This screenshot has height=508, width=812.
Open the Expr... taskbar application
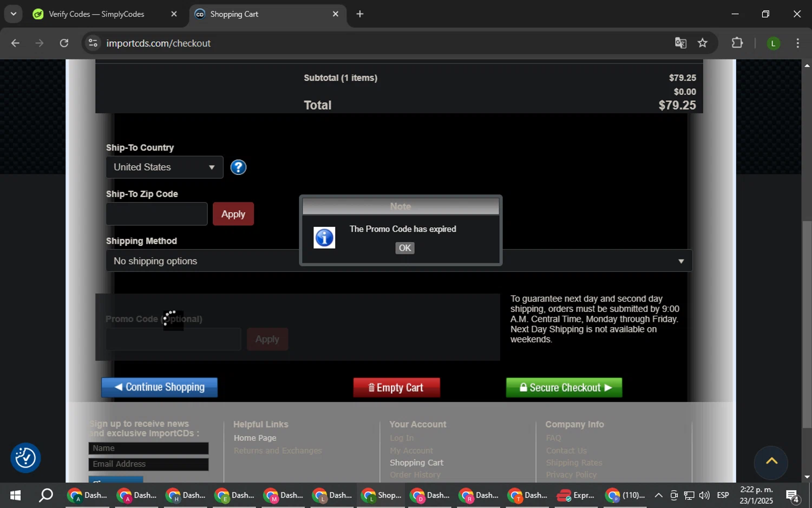576,495
